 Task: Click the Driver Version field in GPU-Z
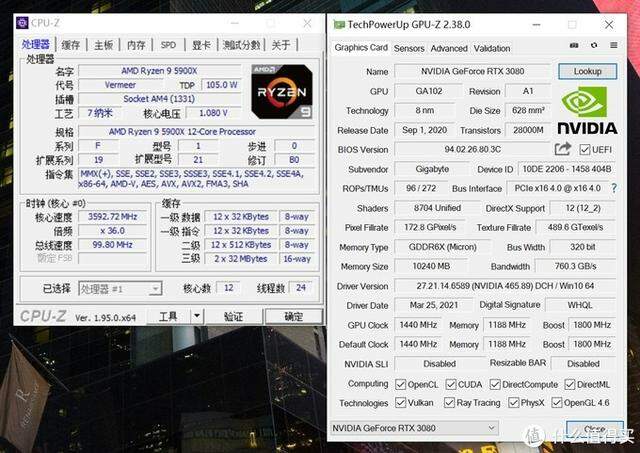click(505, 286)
